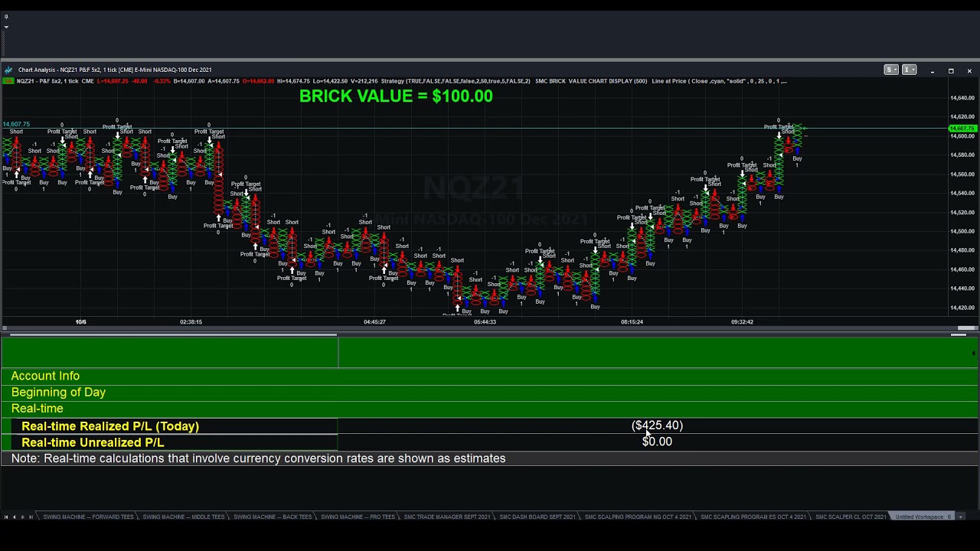Viewport: 980px width, 551px height.
Task: Open the S dropdown in chart title bar
Action: [891, 70]
